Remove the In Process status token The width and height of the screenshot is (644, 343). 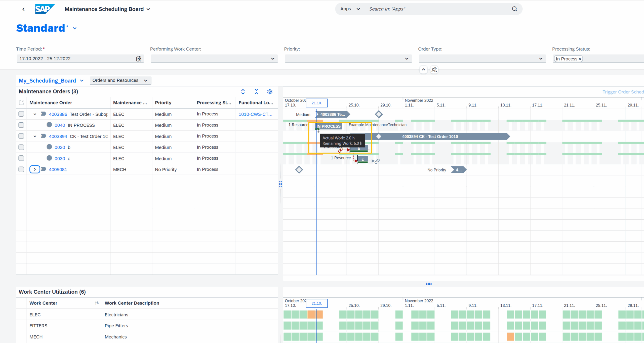coord(580,59)
